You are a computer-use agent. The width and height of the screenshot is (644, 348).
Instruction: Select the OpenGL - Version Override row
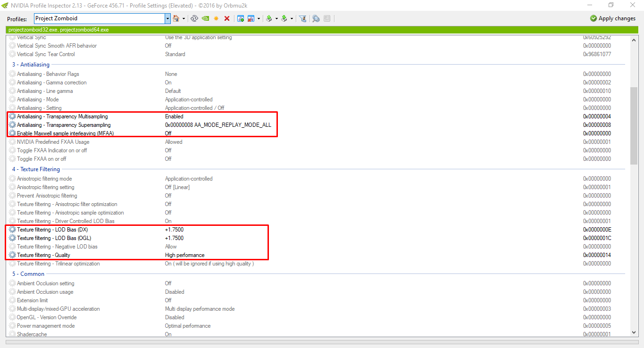317,317
